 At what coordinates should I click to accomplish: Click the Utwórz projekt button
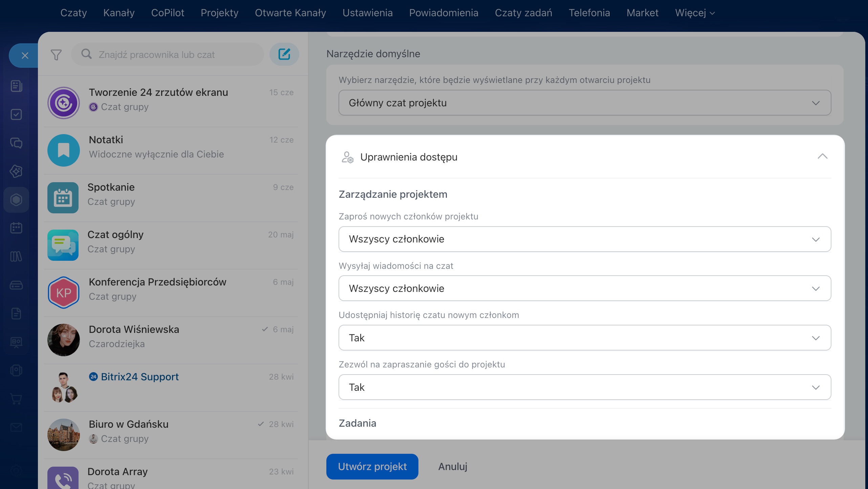372,466
